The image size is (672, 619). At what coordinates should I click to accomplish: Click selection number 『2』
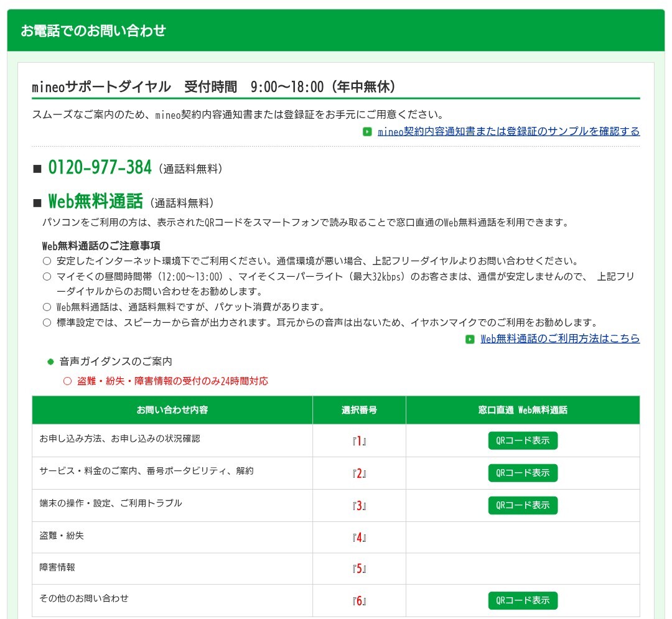click(359, 474)
